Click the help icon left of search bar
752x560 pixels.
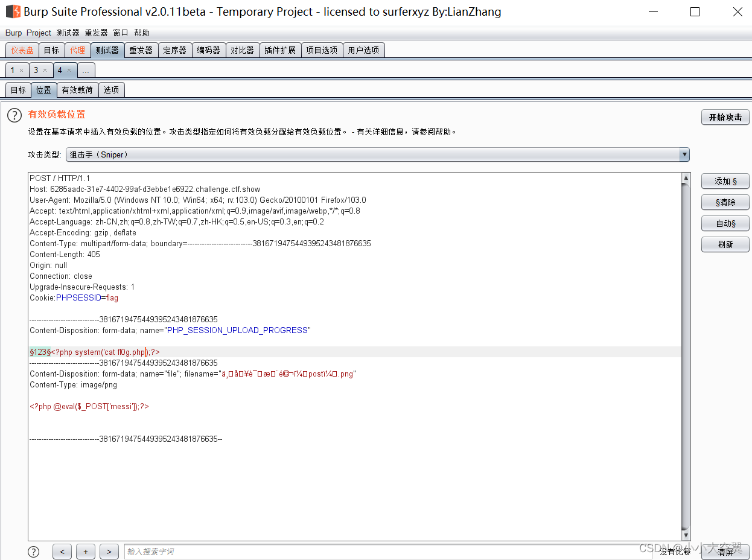point(34,552)
